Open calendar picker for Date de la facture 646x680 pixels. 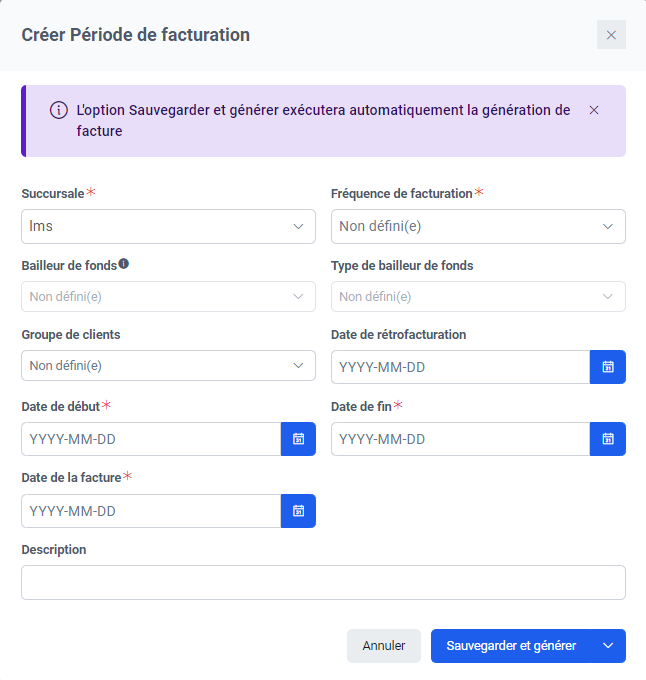click(x=298, y=511)
